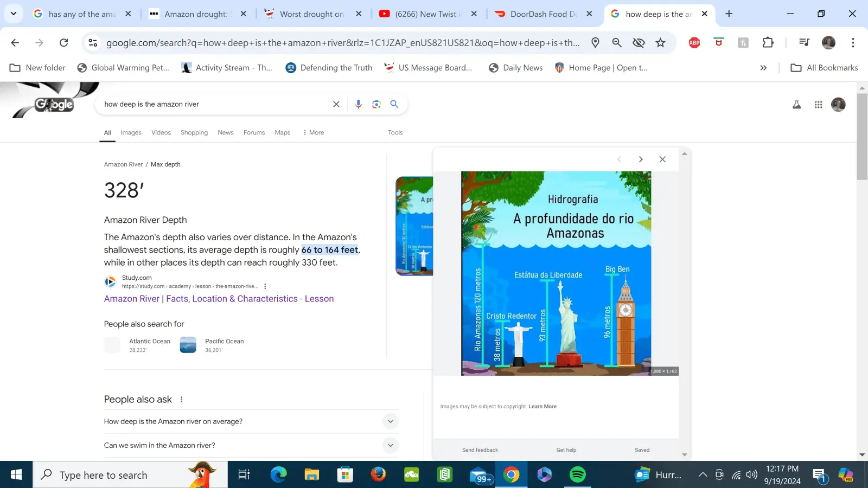
Task: Click the Learn More copyright link
Action: (542, 407)
